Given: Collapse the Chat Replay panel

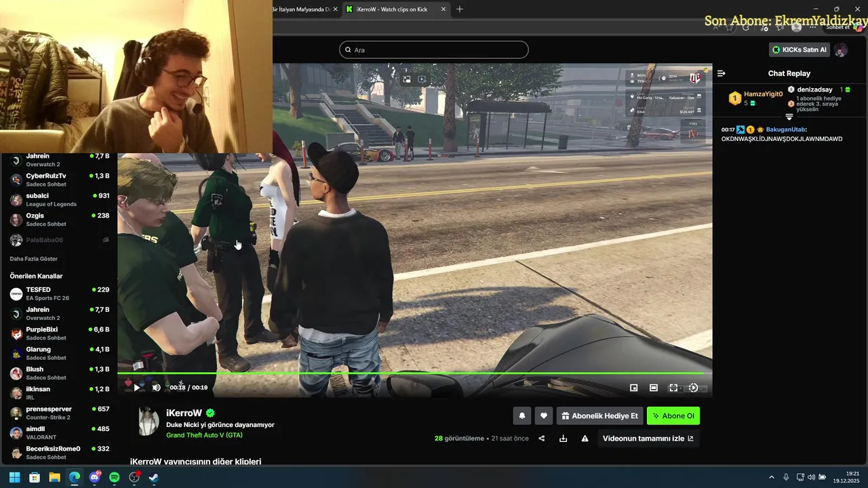Looking at the screenshot, I should point(722,73).
